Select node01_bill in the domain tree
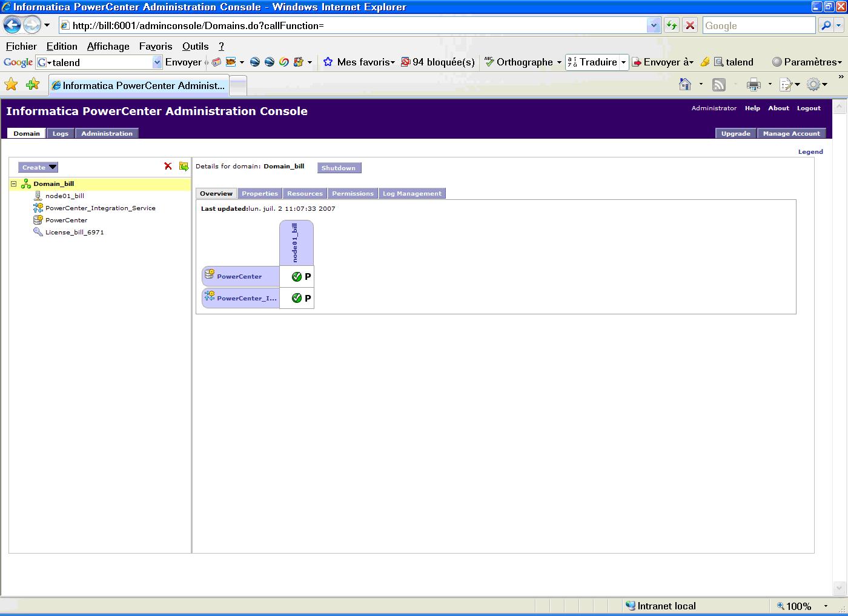This screenshot has height=616, width=848. (64, 196)
